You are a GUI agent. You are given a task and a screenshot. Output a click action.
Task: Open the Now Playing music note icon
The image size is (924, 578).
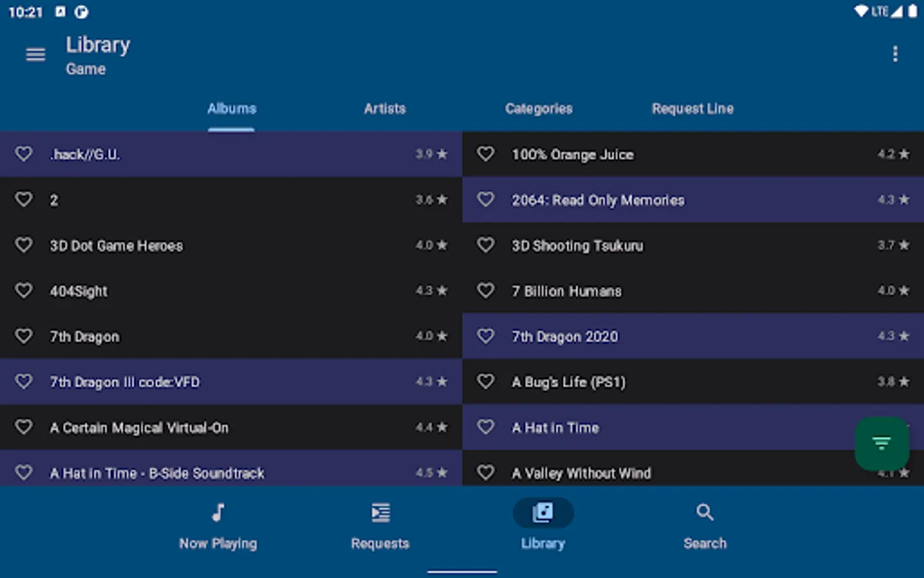pyautogui.click(x=218, y=512)
